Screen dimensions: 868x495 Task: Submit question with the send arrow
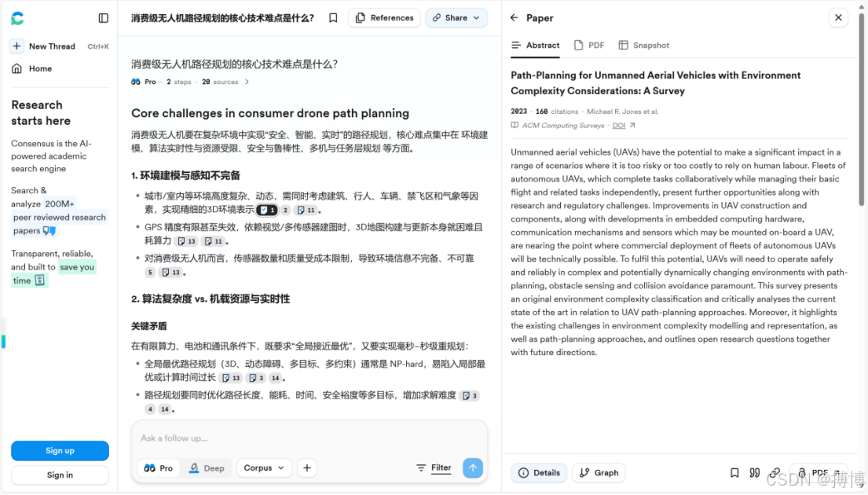(x=473, y=467)
